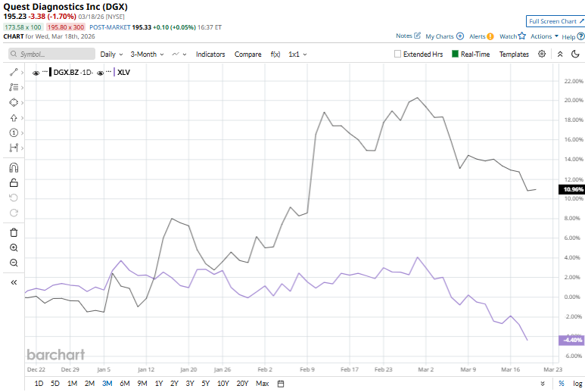585x392 pixels.
Task: Click the Symbol search field
Action: pos(50,54)
